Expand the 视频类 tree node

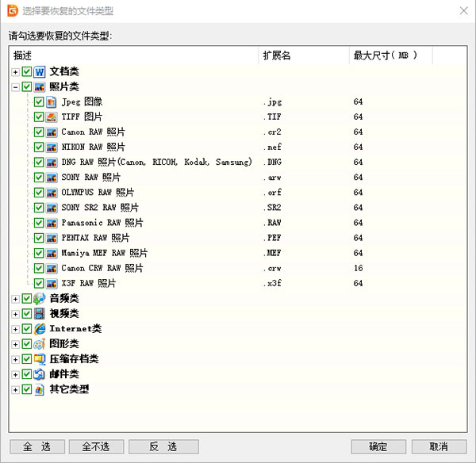pos(15,314)
